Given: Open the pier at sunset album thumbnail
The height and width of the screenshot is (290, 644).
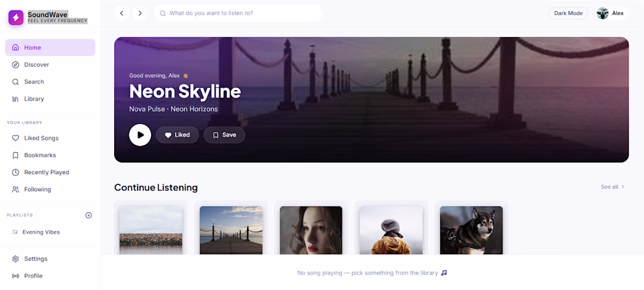Looking at the screenshot, I should click(x=231, y=230).
